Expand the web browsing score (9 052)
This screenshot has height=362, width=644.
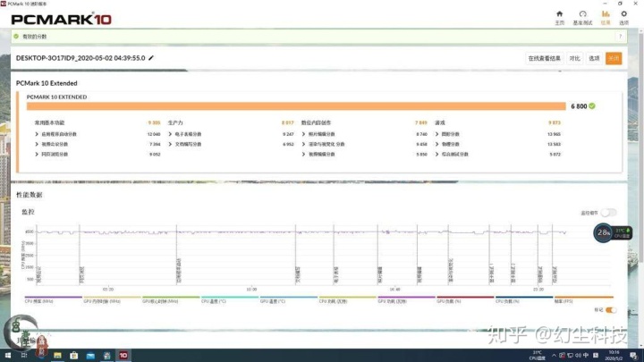[x=37, y=155]
